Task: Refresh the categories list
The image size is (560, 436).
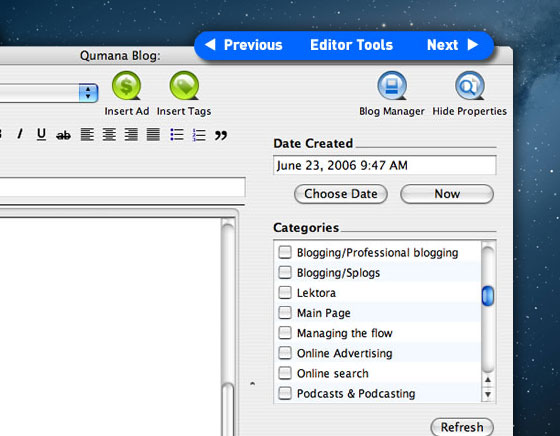Action: pos(462,427)
